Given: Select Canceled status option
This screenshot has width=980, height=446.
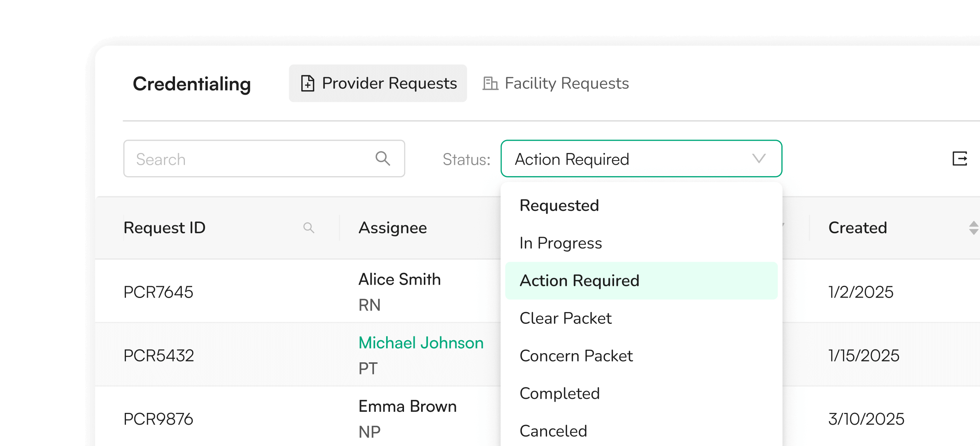Looking at the screenshot, I should tap(641, 431).
